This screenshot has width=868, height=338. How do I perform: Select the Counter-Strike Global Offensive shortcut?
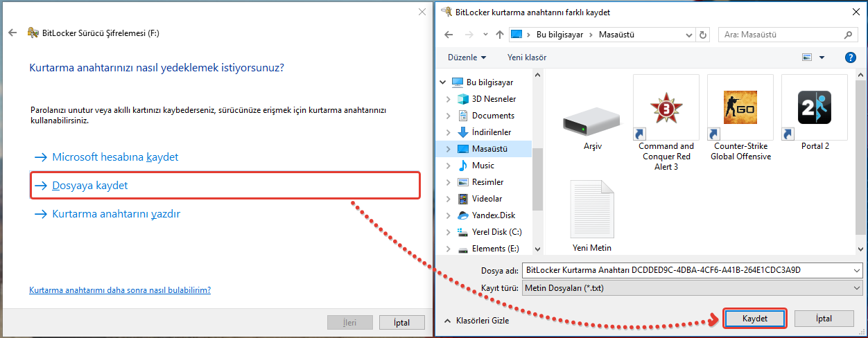(x=740, y=107)
